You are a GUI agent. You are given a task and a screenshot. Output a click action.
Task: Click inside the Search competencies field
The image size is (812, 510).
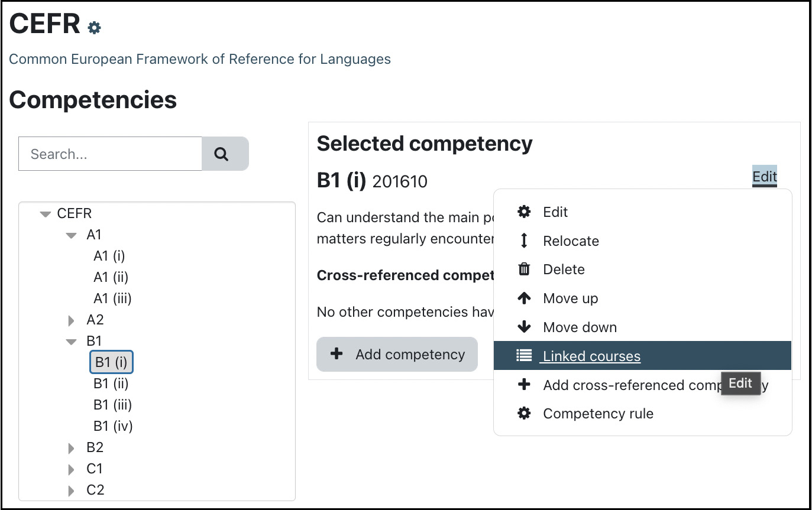tap(110, 154)
